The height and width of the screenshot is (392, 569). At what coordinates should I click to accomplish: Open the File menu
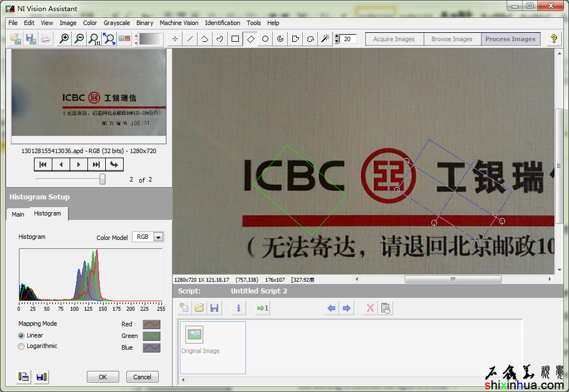[13, 23]
